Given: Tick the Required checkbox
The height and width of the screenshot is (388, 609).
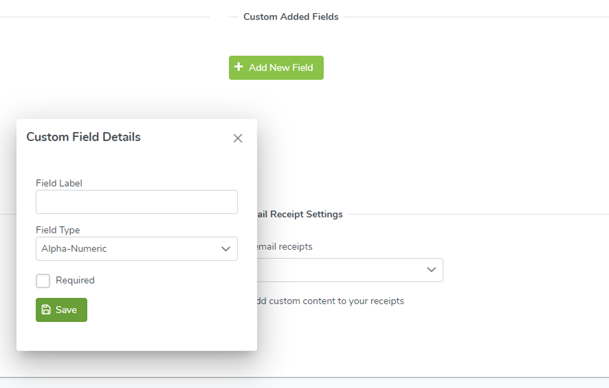Looking at the screenshot, I should [x=43, y=280].
